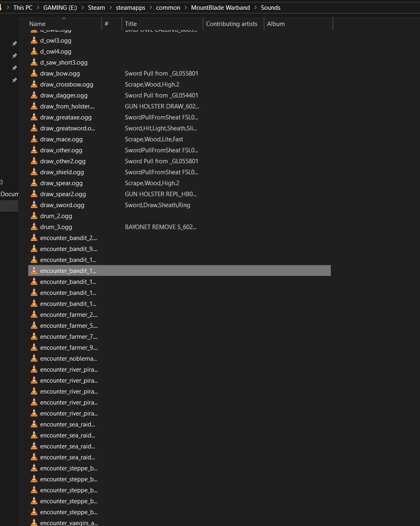Select the VLC icon of d_owl3.ogg
Image resolution: width=420 pixels, height=526 pixels.
[34, 41]
